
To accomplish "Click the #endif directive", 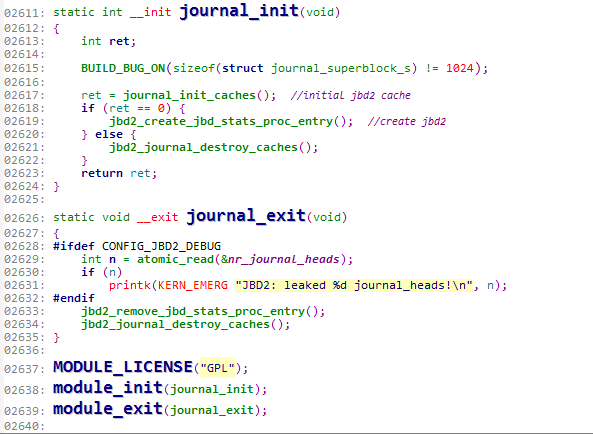I will (x=74, y=298).
